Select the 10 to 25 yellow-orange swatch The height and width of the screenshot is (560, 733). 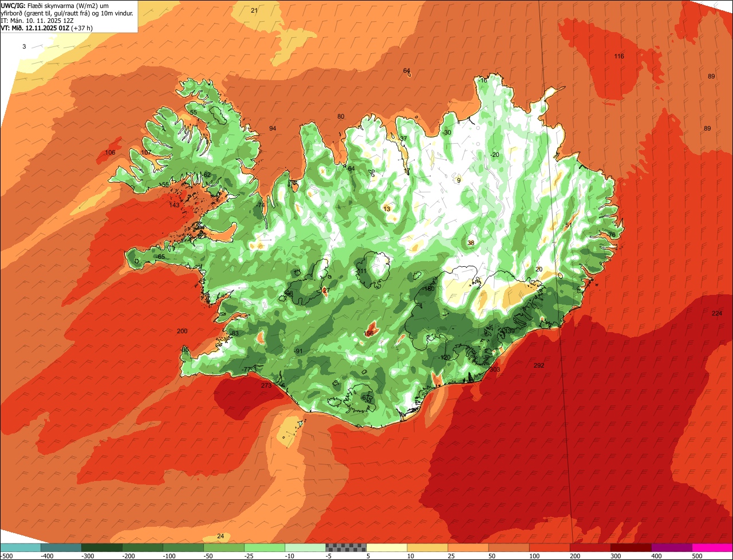(x=427, y=548)
